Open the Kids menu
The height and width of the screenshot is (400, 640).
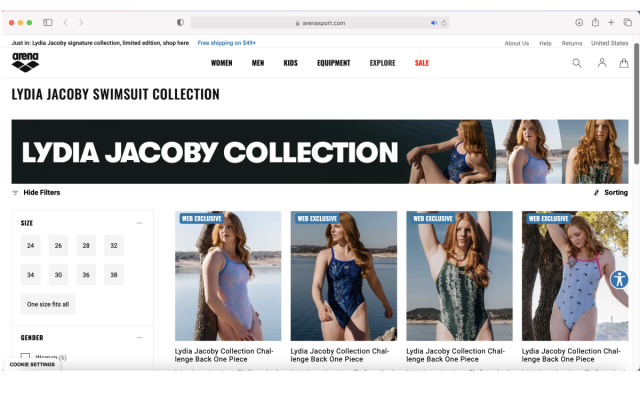pyautogui.click(x=291, y=63)
